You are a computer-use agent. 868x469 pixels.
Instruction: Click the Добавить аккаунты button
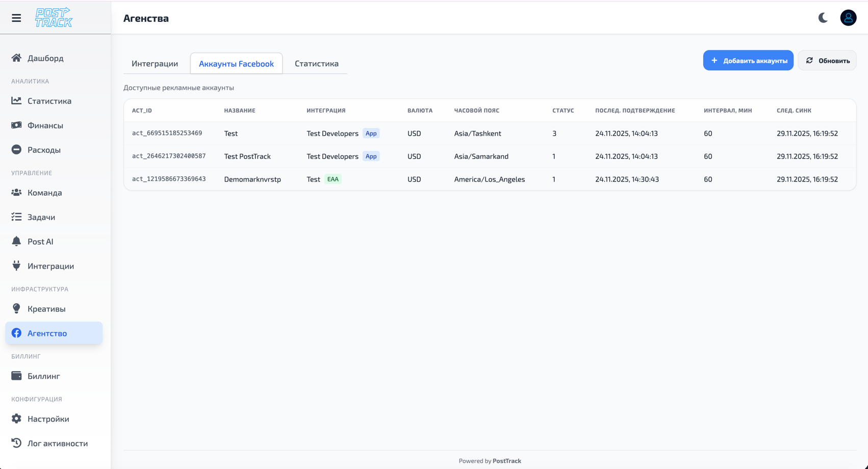pyautogui.click(x=748, y=61)
